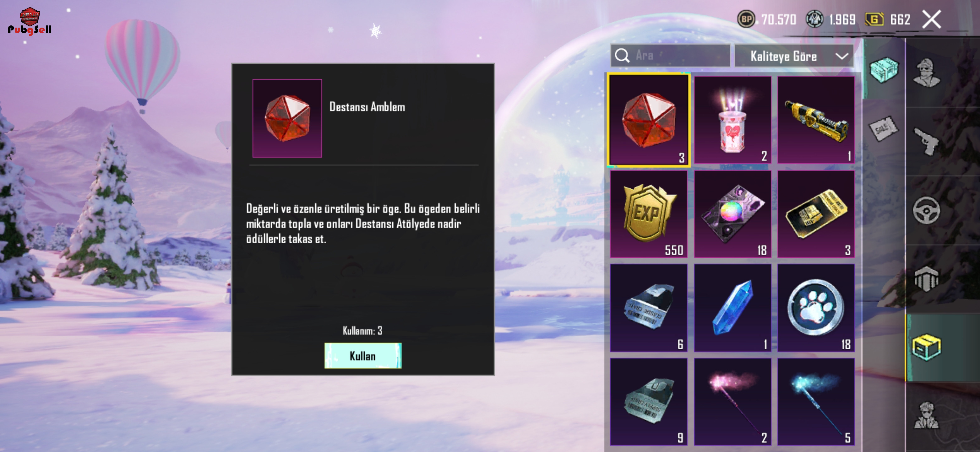Select the paw print coin item
The image size is (980, 452).
tap(816, 308)
